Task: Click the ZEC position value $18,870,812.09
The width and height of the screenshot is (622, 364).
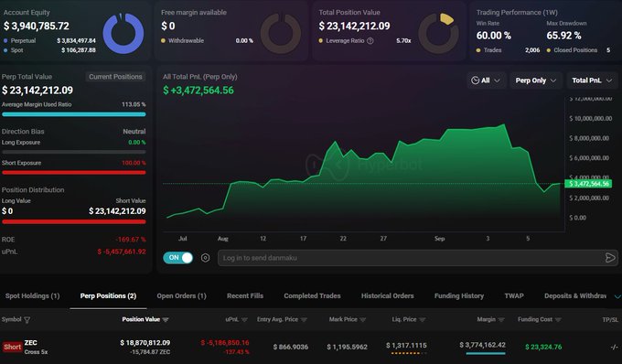Action: point(145,343)
